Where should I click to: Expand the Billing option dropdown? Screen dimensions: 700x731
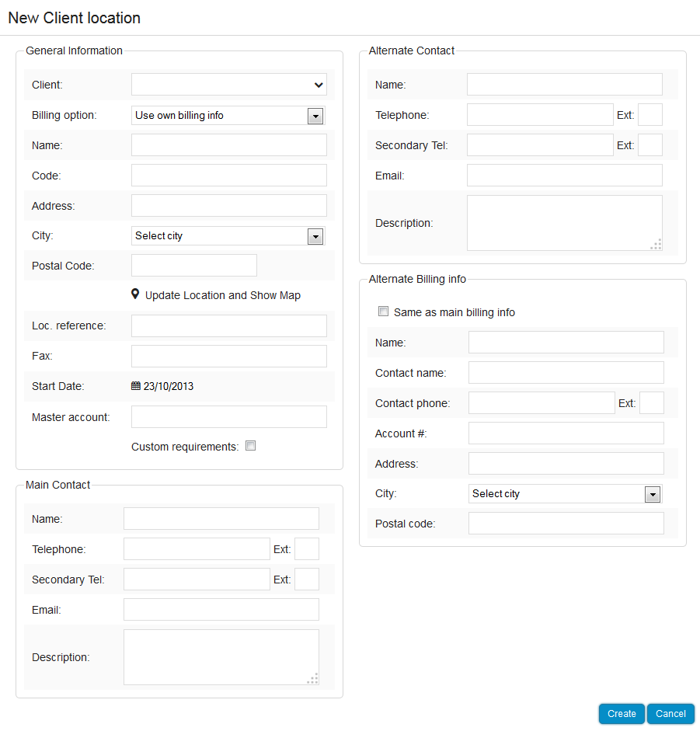228,115
